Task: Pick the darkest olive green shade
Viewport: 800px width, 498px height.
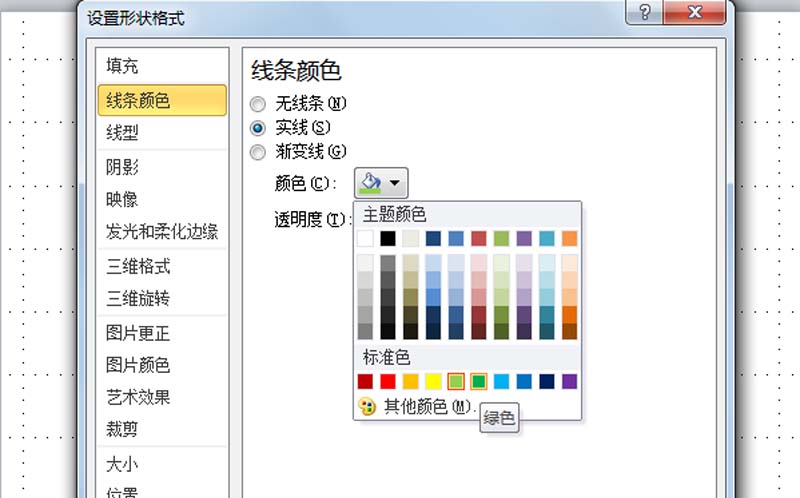Action: click(x=502, y=331)
